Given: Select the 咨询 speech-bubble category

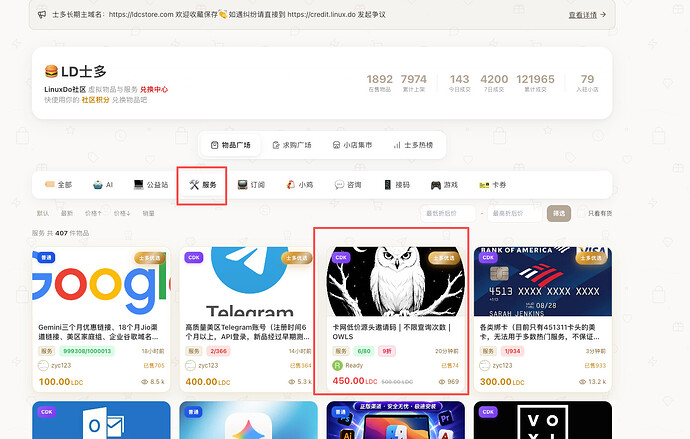Looking at the screenshot, I should (x=348, y=185).
